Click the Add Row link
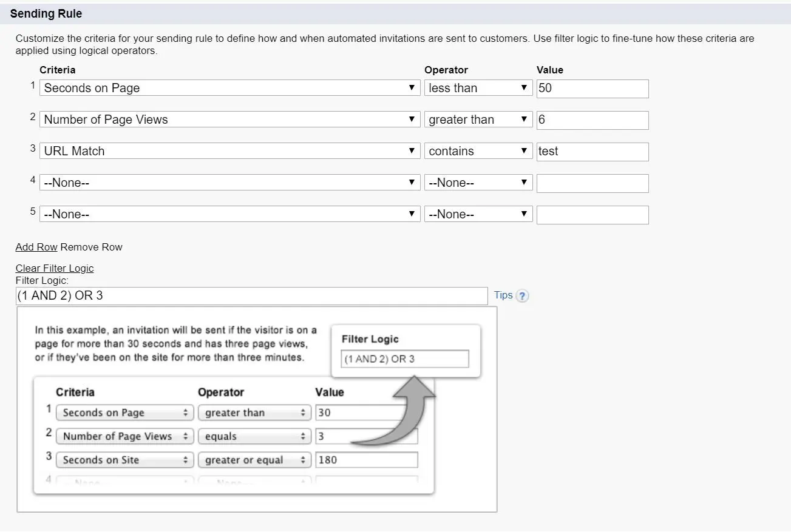This screenshot has height=532, width=791. [x=36, y=247]
